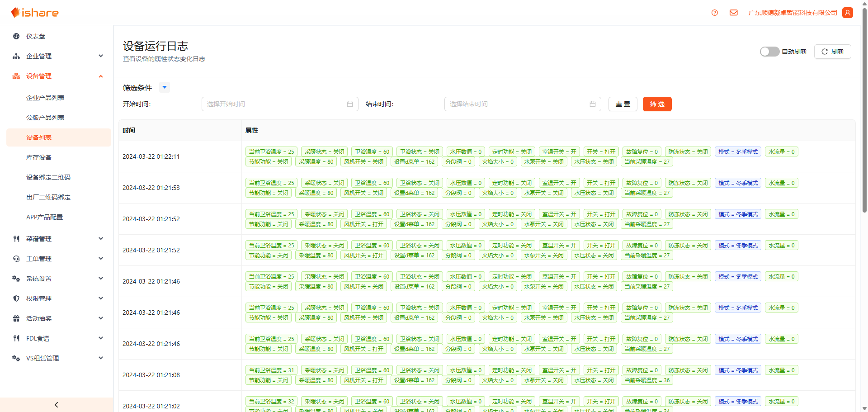Open the mail messages icon
This screenshot has height=412, width=868.
(x=733, y=13)
